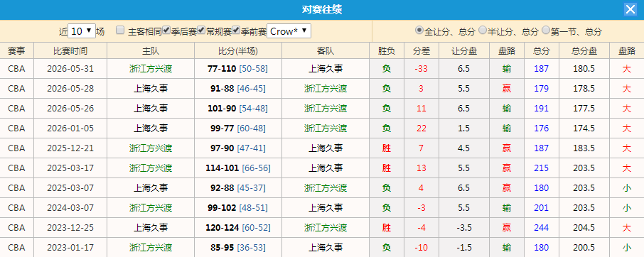Click total line 180.5
644x257 pixels.
(584, 68)
